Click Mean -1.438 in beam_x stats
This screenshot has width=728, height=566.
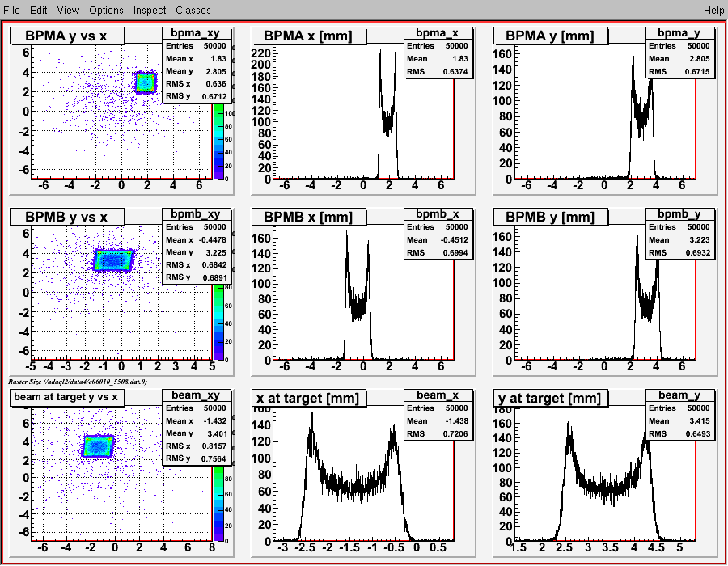438,420
